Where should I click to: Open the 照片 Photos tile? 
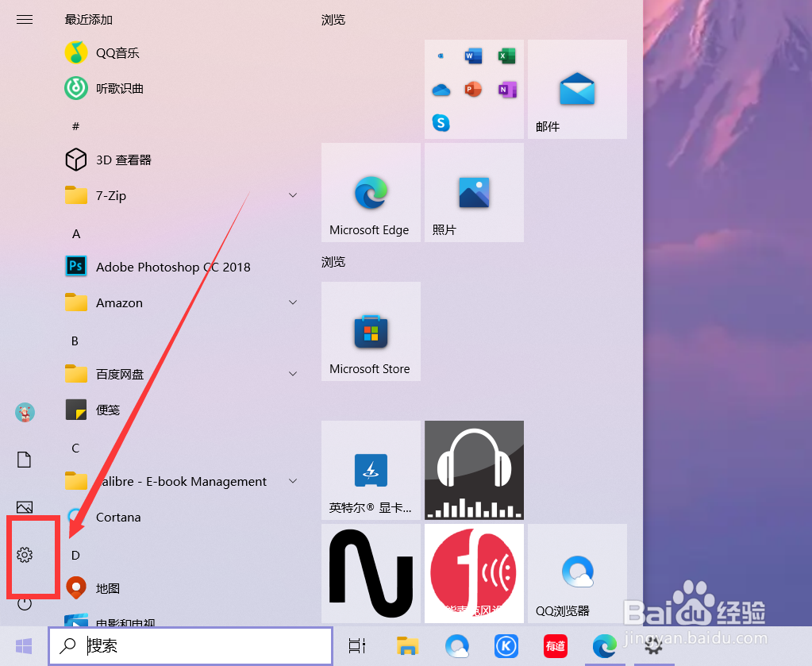(474, 193)
